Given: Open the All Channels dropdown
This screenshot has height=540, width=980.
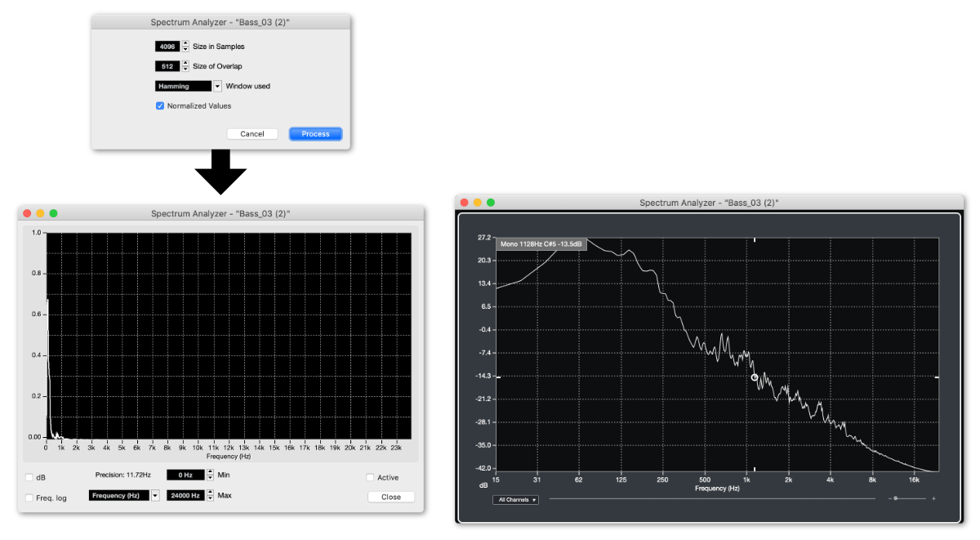Looking at the screenshot, I should click(516, 499).
